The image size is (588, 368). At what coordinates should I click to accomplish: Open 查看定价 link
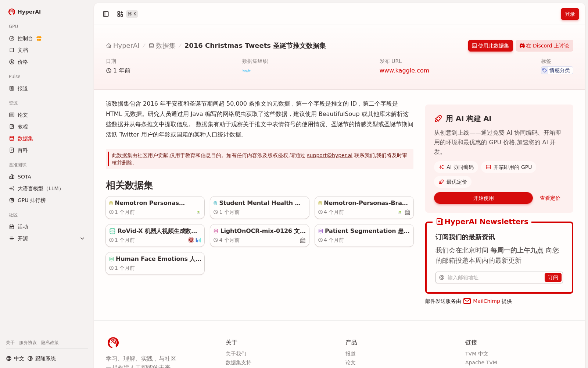(550, 198)
